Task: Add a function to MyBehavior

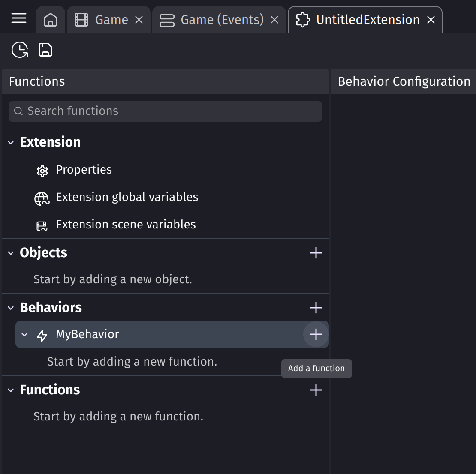Action: pos(316,334)
